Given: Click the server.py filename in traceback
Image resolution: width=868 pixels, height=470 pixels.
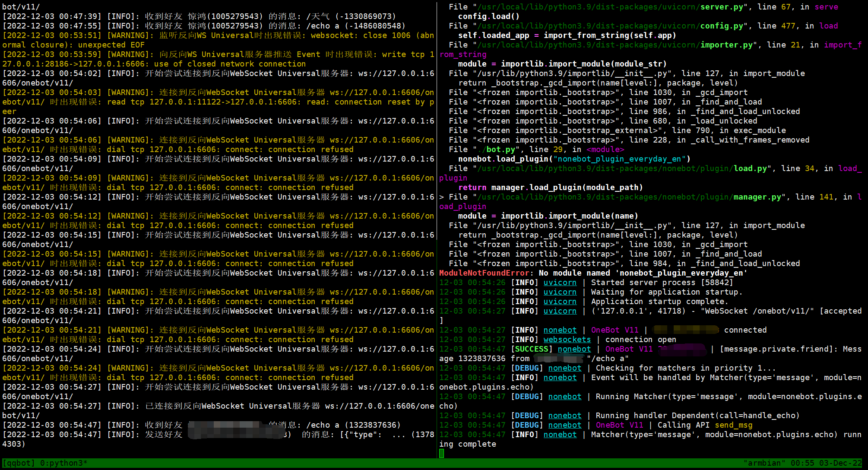Looking at the screenshot, I should coord(722,7).
